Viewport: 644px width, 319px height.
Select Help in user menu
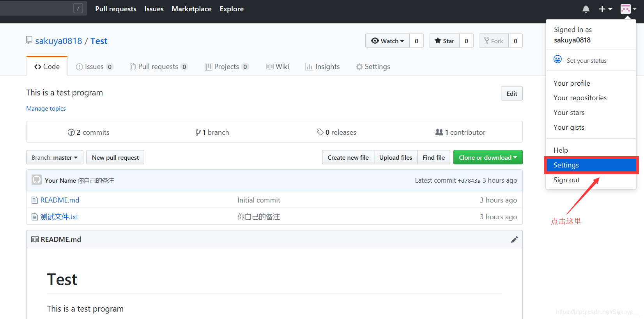591,150
